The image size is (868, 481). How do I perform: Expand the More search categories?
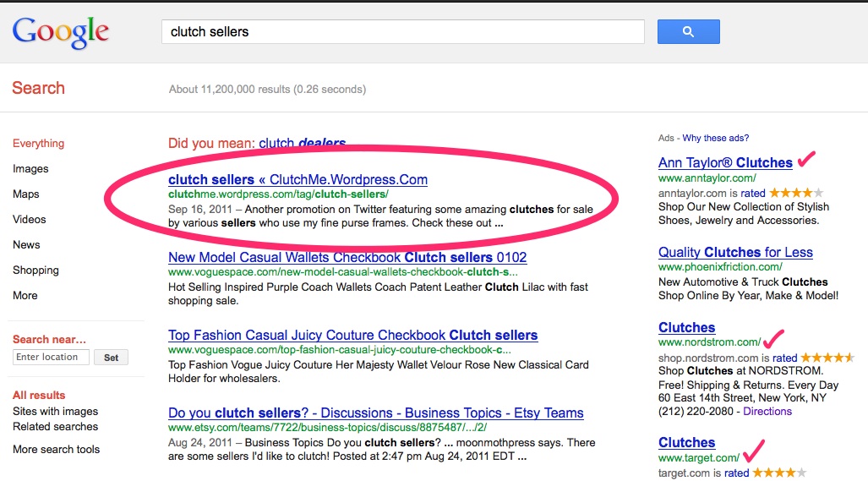tap(25, 296)
